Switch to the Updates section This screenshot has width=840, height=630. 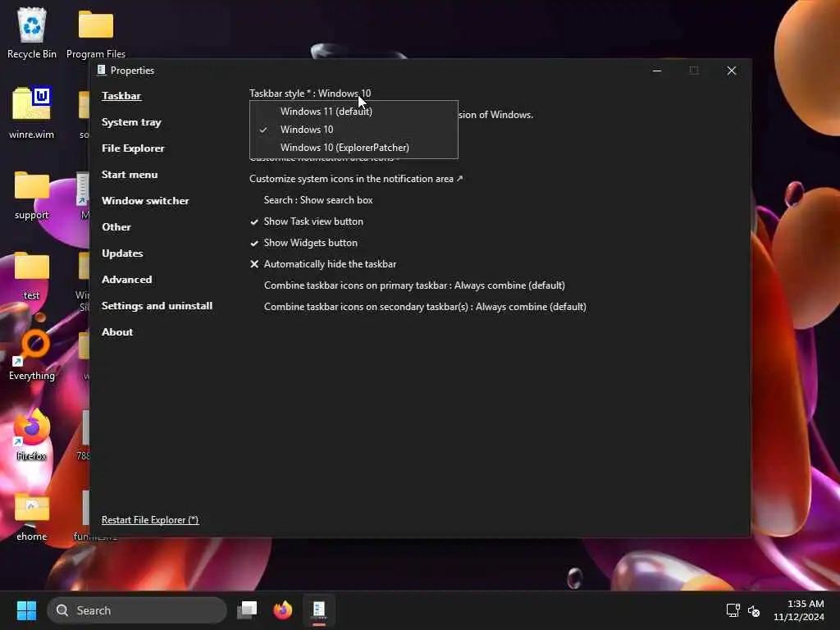(x=122, y=253)
